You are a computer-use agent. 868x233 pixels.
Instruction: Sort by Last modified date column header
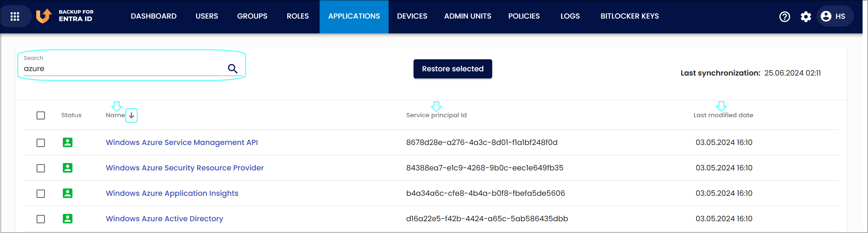pyautogui.click(x=723, y=115)
